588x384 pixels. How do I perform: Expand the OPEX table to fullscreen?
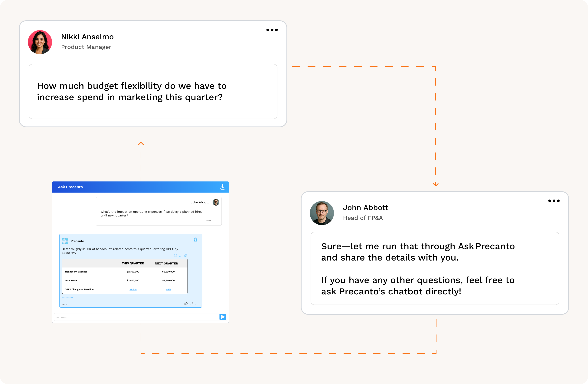pyautogui.click(x=176, y=256)
